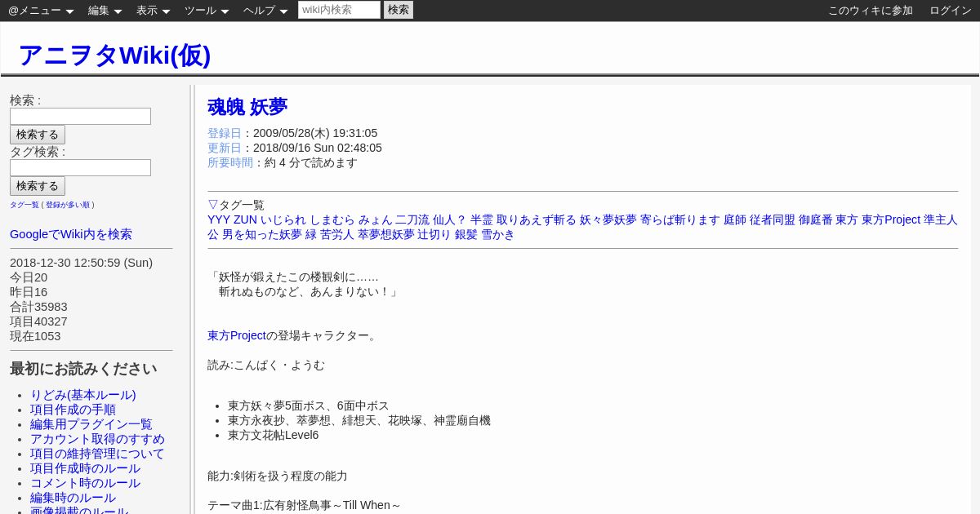The width and height of the screenshot is (980, 514).
Task: Click the 萃夢想妖夢 tag link
Action: (386, 234)
